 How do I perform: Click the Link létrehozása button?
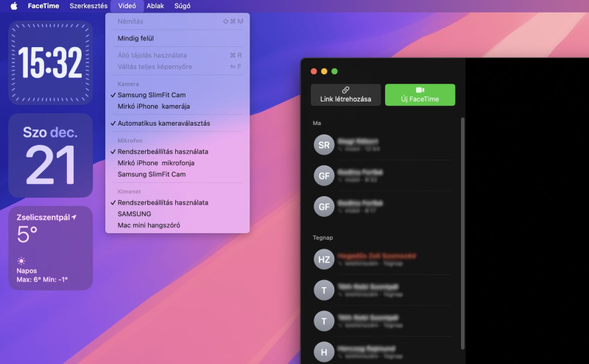click(345, 95)
